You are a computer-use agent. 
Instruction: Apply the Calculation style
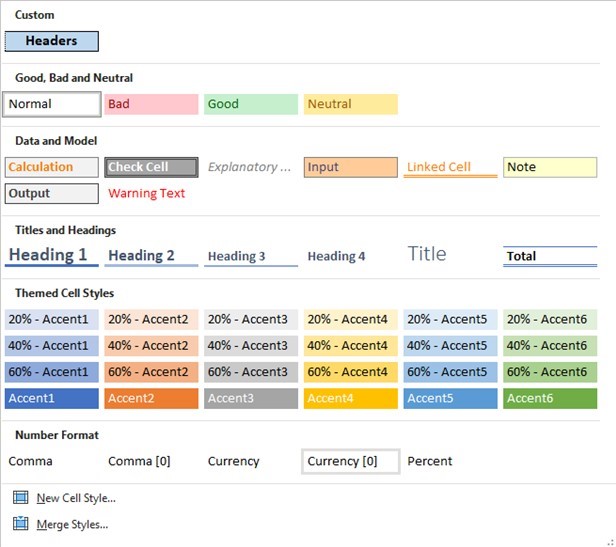(52, 167)
